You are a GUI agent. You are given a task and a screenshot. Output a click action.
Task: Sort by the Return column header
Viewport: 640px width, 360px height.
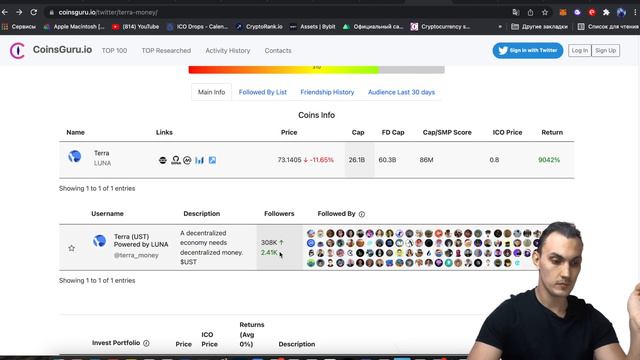click(x=552, y=132)
